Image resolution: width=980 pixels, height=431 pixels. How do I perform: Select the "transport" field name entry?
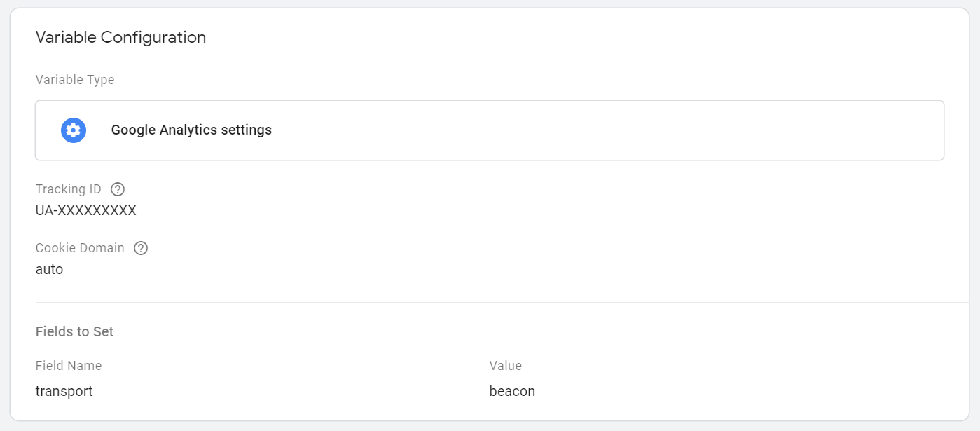point(64,392)
